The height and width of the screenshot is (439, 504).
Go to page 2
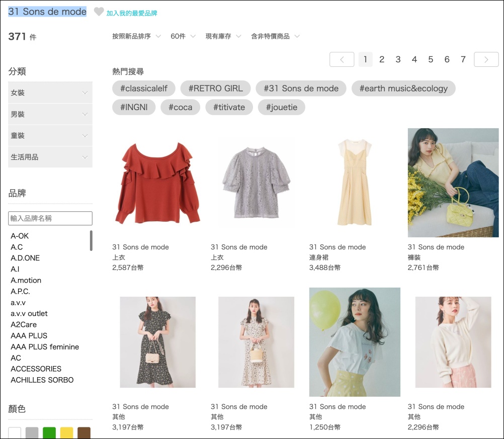point(382,59)
